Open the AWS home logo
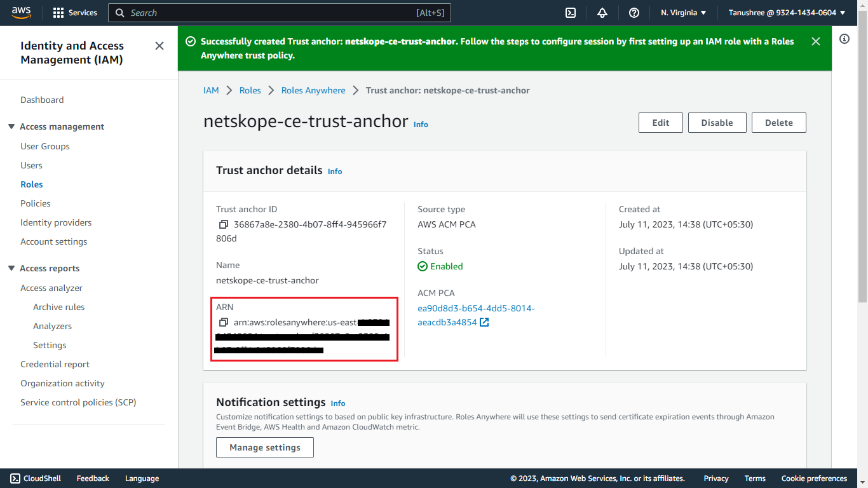Image resolution: width=868 pixels, height=488 pixels. click(21, 12)
